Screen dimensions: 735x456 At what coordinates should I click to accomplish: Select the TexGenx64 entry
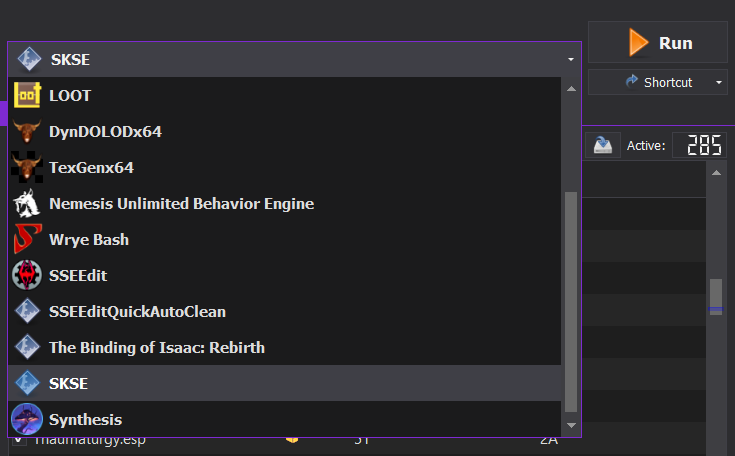[x=284, y=167]
